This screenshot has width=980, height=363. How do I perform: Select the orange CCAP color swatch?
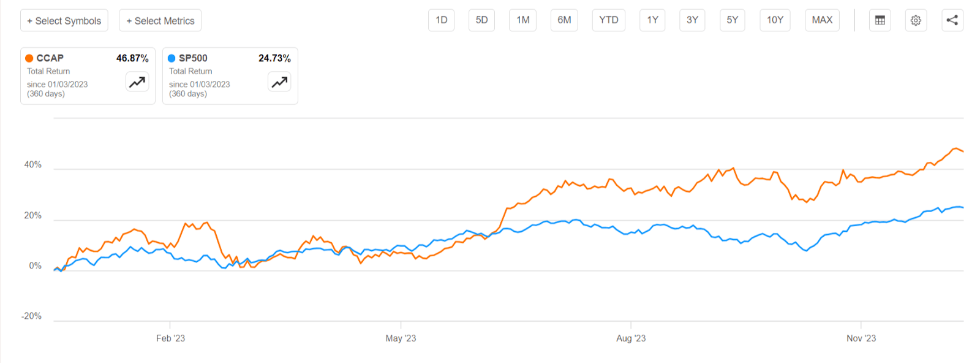(x=28, y=58)
